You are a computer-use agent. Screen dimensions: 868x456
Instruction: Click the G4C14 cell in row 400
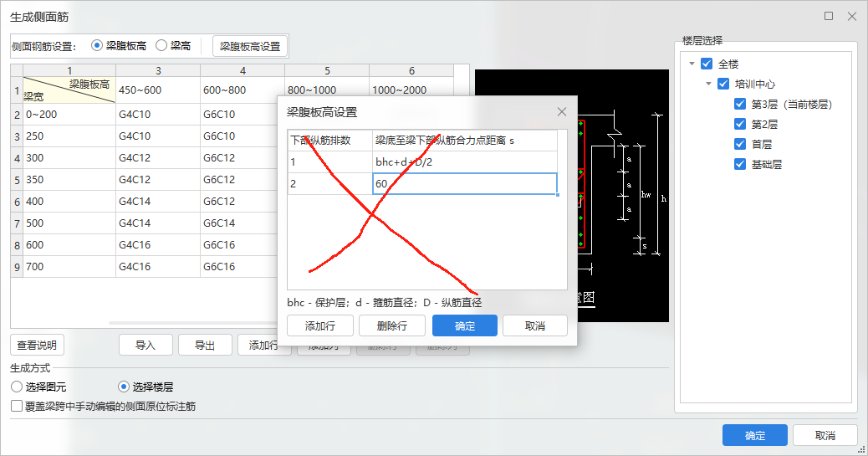click(x=158, y=201)
